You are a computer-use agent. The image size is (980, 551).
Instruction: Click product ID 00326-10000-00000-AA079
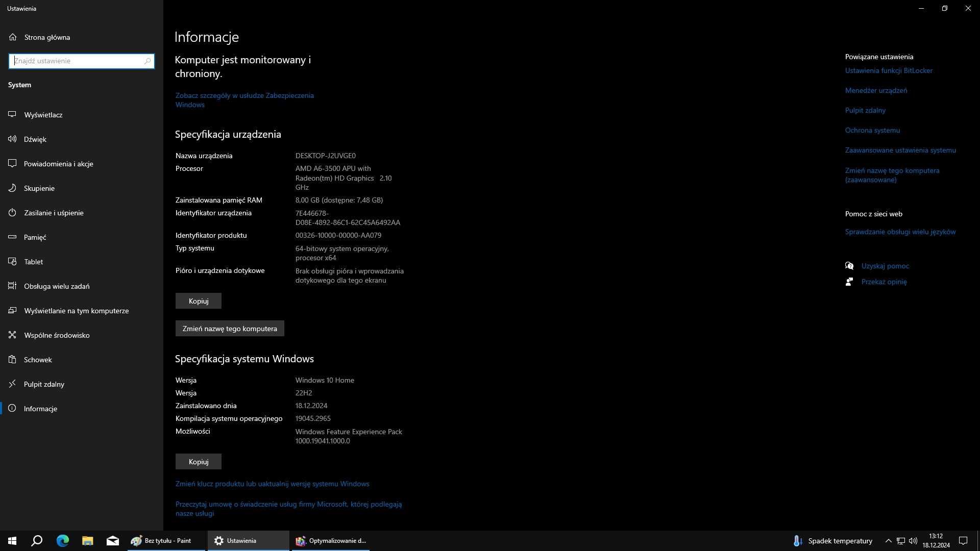pos(338,235)
